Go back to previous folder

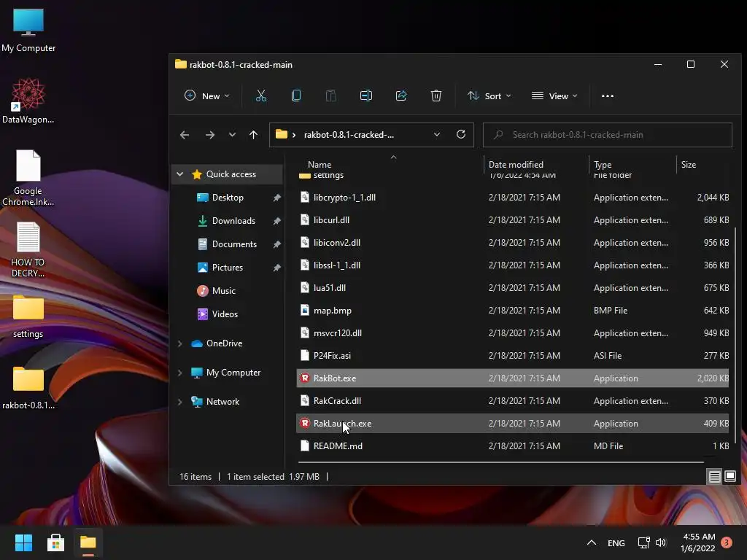point(185,135)
